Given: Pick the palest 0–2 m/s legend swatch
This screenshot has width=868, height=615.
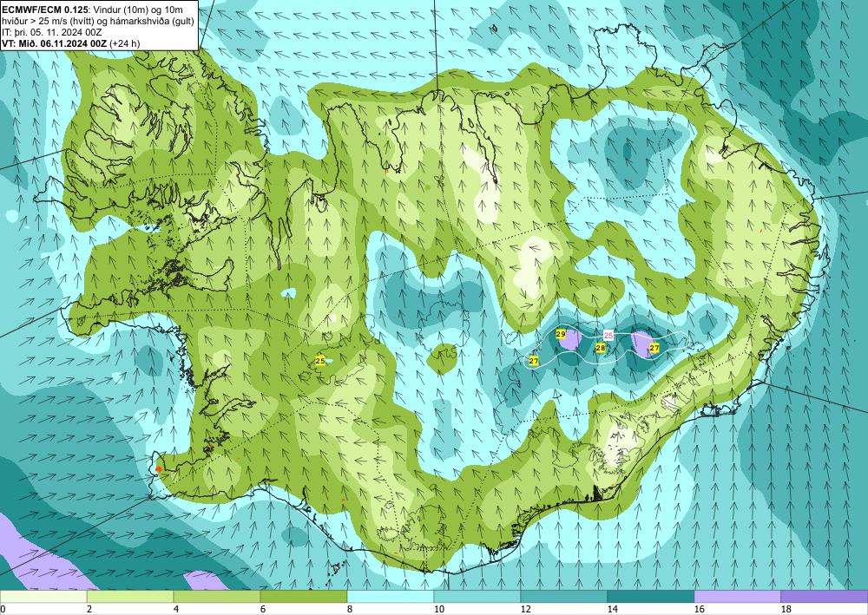Looking at the screenshot, I should tap(43, 596).
